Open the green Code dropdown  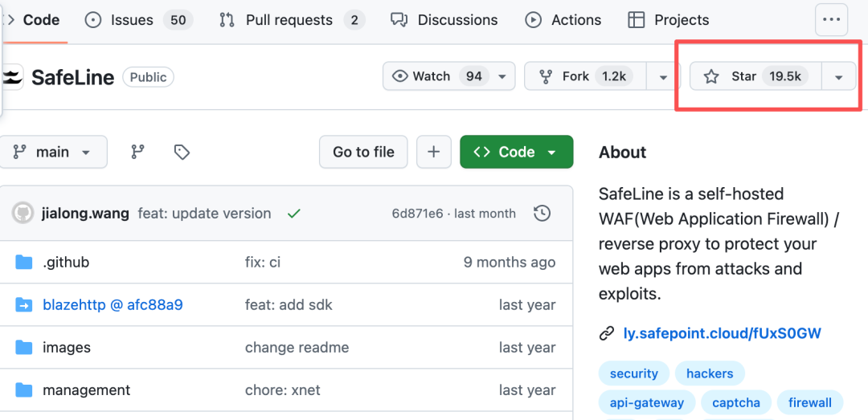(516, 152)
